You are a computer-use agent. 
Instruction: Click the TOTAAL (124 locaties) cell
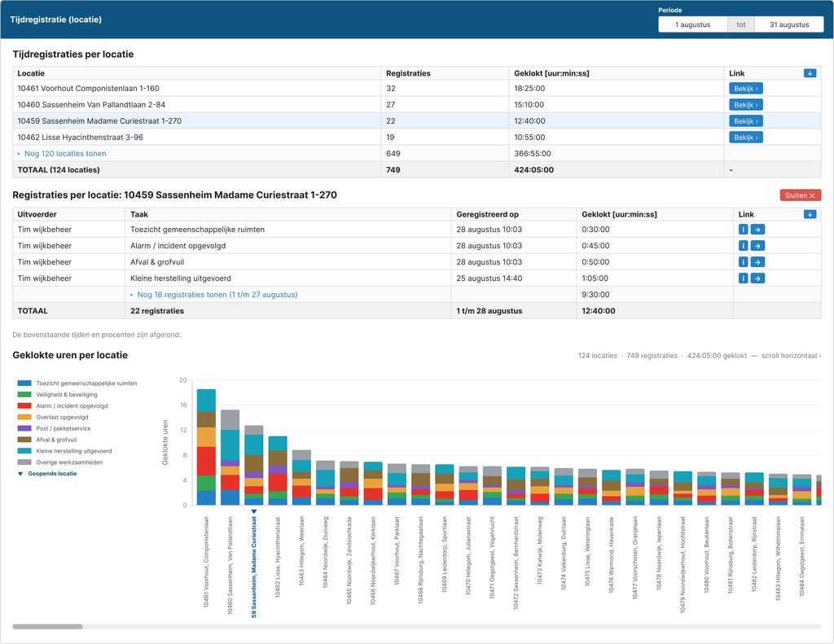[x=196, y=170]
